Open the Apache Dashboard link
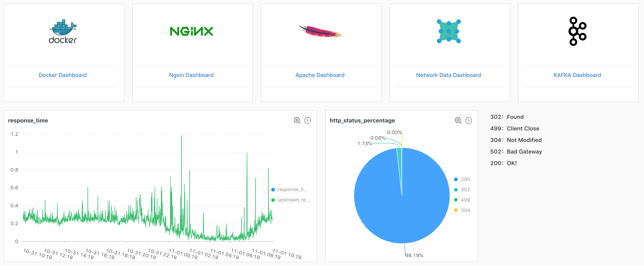 pyautogui.click(x=320, y=75)
